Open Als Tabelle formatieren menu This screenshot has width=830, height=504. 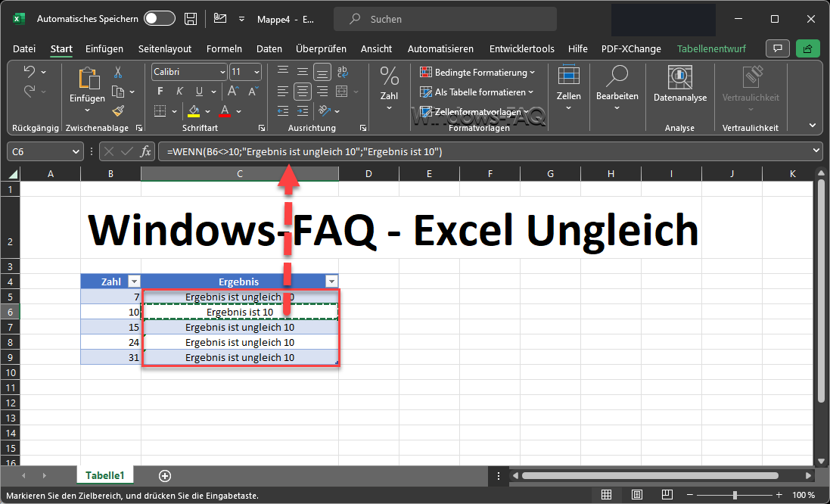477,92
